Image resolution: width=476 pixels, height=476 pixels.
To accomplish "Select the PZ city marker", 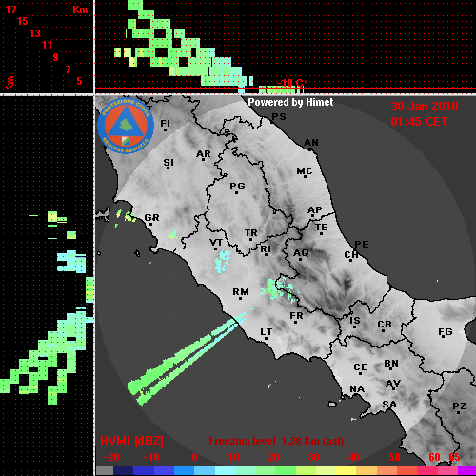I will click(459, 407).
